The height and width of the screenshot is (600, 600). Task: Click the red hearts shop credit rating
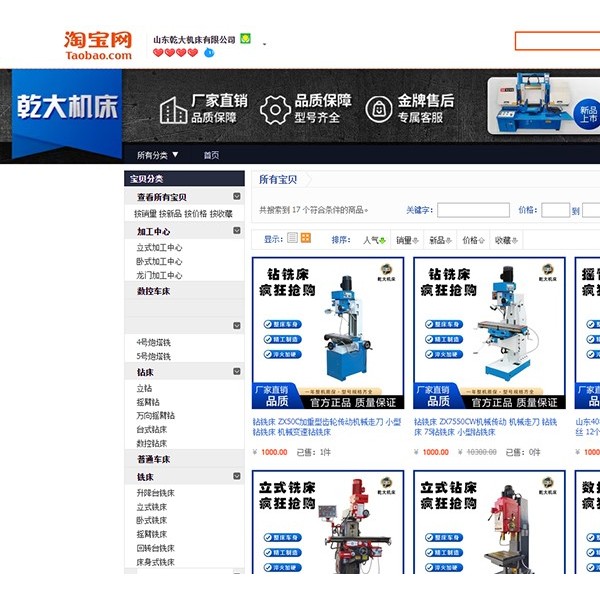pyautogui.click(x=175, y=52)
